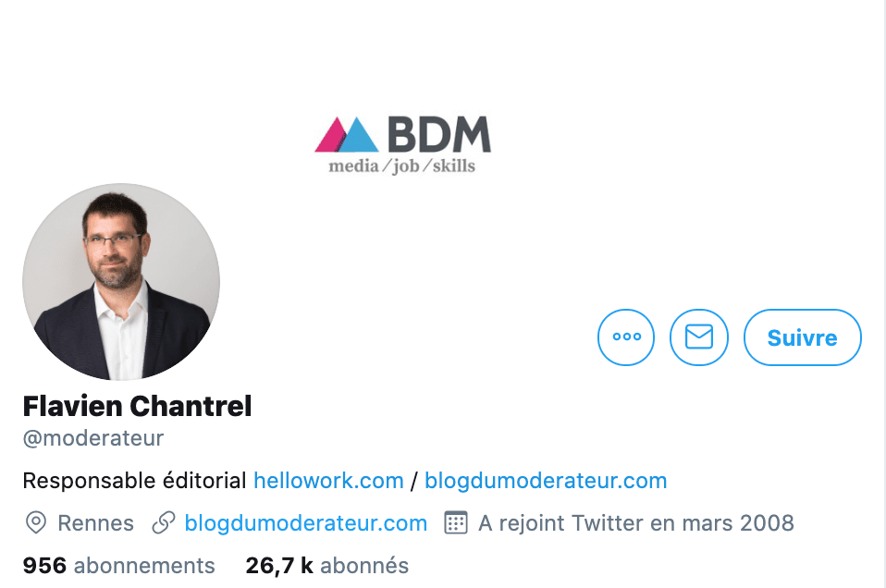Click the 'Responsable éditorial' bio text
The width and height of the screenshot is (886, 588).
click(134, 481)
